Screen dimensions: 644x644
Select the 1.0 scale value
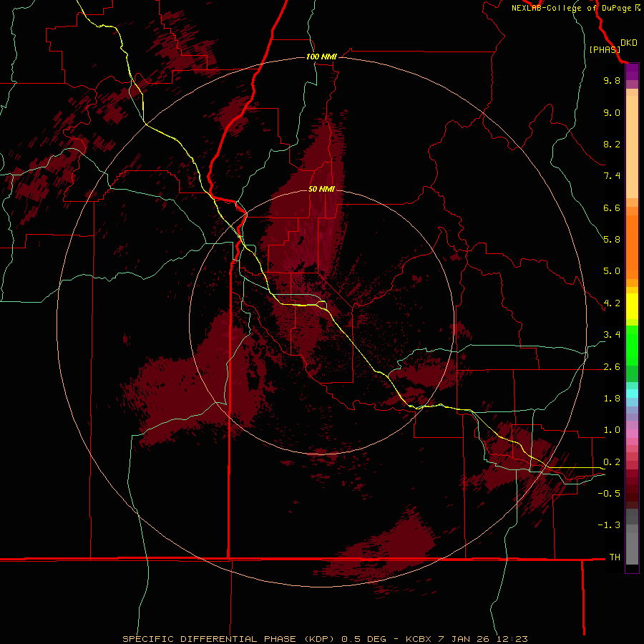pyautogui.click(x=612, y=430)
